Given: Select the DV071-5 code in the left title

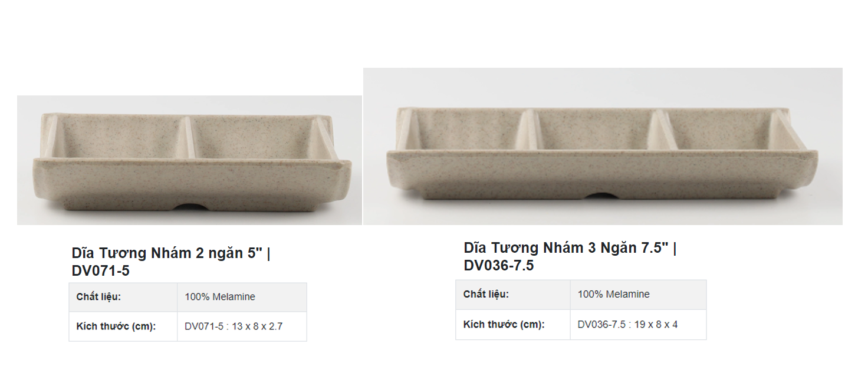Looking at the screenshot, I should pos(100,271).
